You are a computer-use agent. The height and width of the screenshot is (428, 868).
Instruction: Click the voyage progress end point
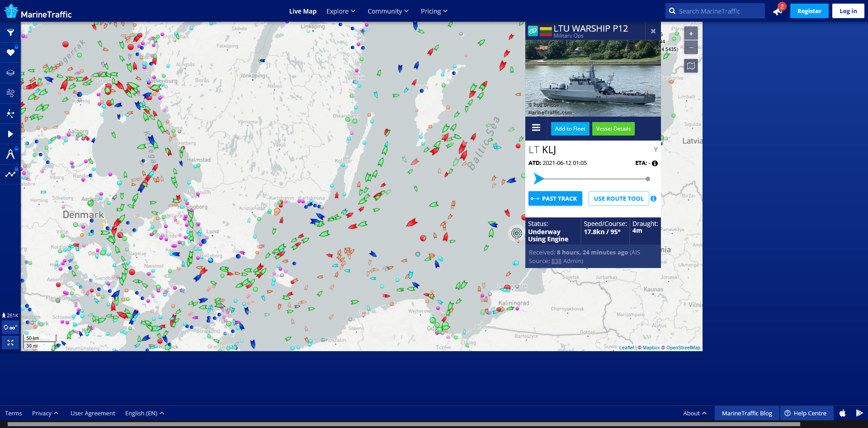[x=648, y=179]
